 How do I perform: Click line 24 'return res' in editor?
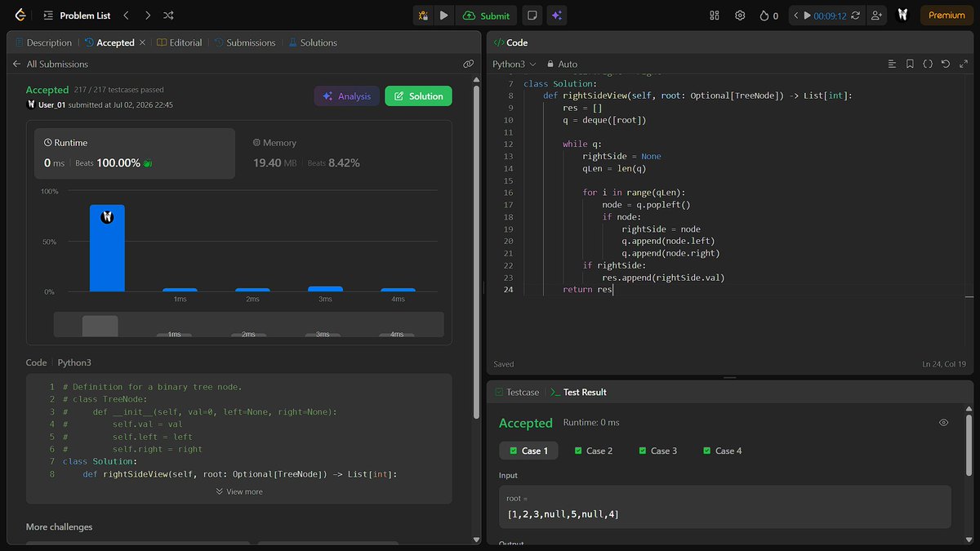587,290
